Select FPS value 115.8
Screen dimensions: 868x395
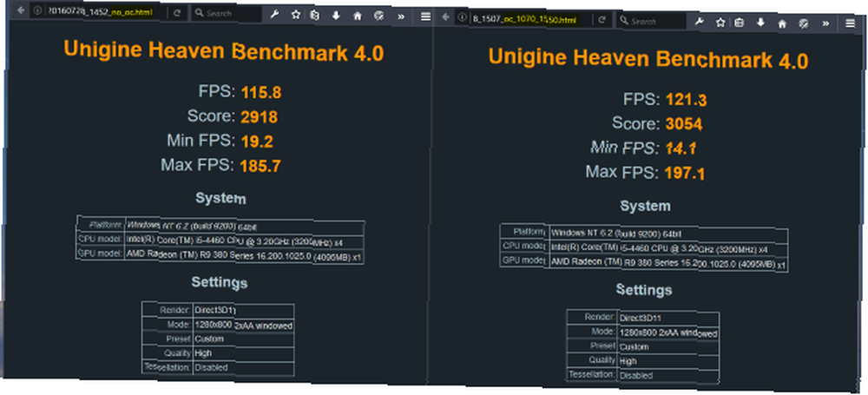[261, 93]
